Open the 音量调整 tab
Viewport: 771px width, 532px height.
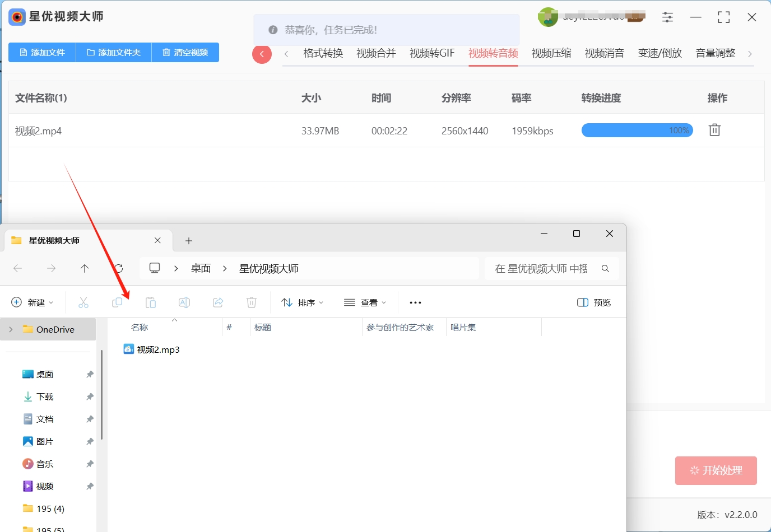(716, 53)
